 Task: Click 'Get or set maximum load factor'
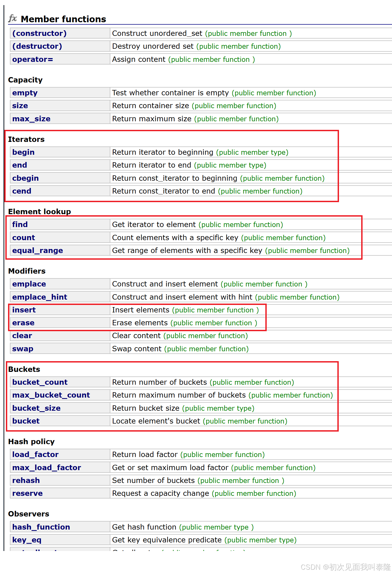pos(170,467)
